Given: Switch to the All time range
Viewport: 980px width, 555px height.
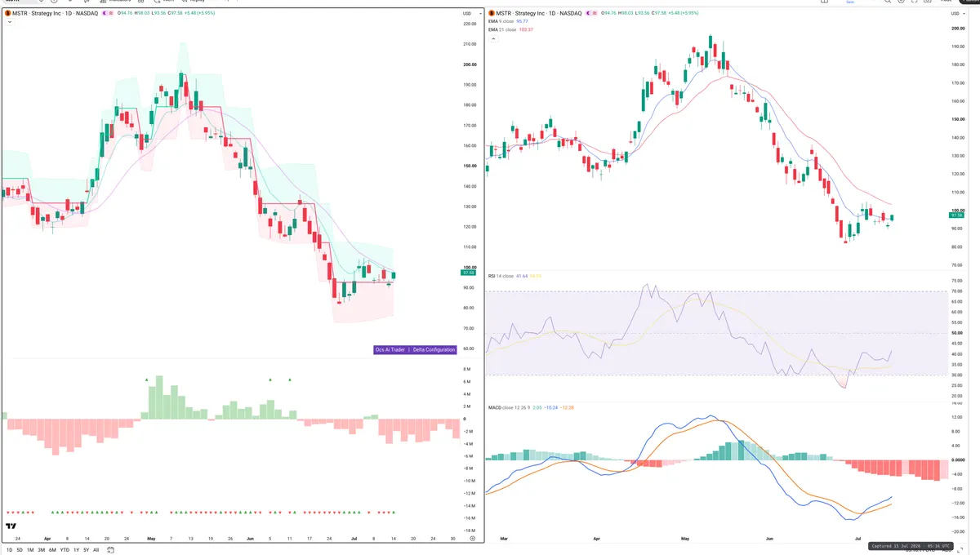Looking at the screenshot, I should click(96, 550).
